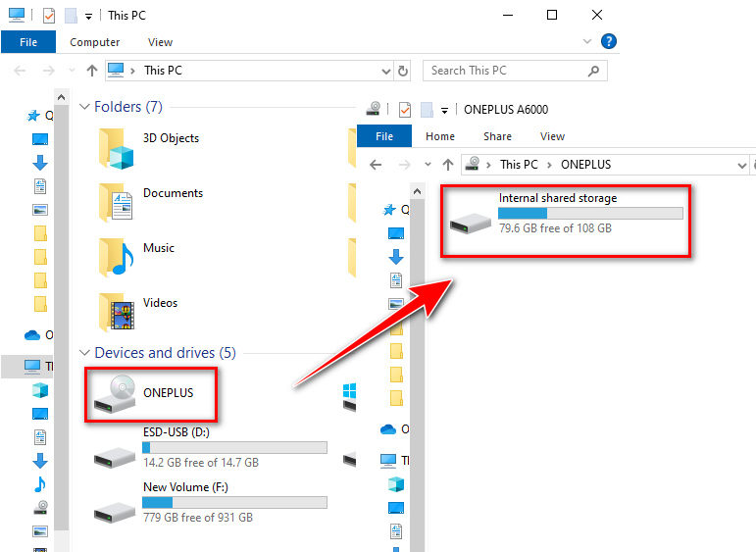This screenshot has height=552, width=756.
Task: Open the View tab in This PC window
Action: pos(160,42)
